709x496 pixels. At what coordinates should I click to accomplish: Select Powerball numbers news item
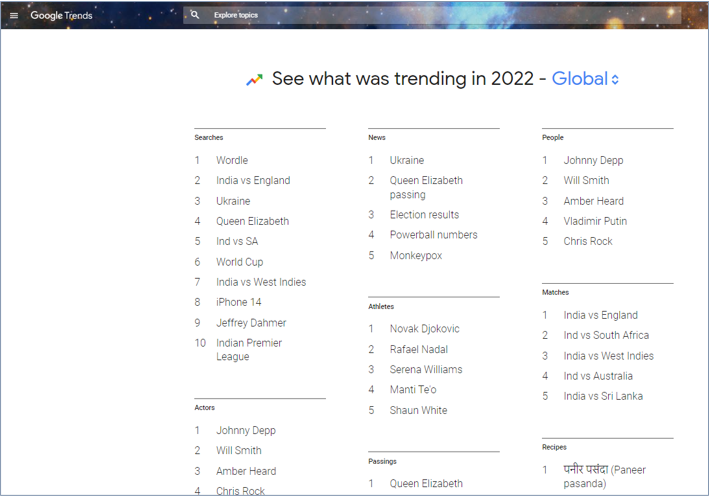click(x=434, y=235)
